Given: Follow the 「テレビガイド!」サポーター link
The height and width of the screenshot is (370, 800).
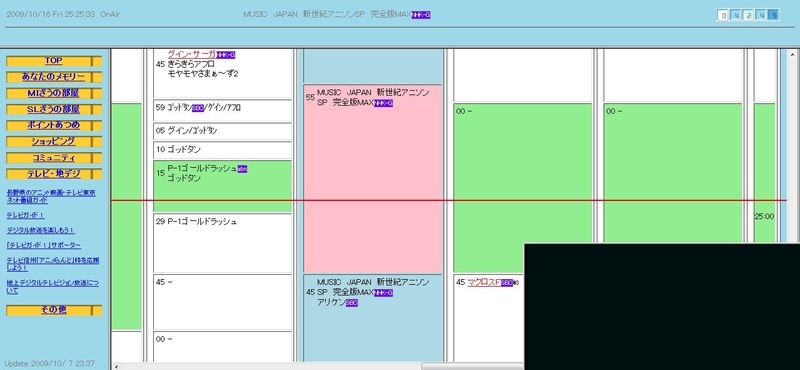Looking at the screenshot, I should 43,245.
